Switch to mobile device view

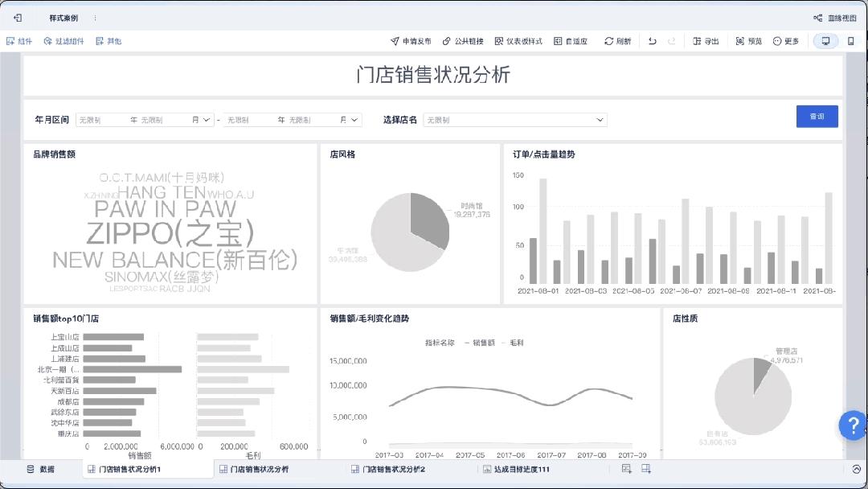[x=853, y=40]
